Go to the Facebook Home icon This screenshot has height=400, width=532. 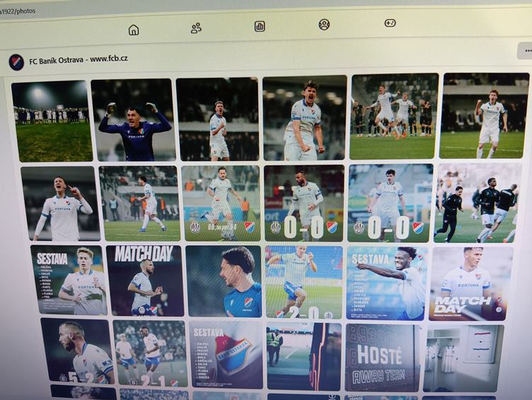(x=134, y=30)
